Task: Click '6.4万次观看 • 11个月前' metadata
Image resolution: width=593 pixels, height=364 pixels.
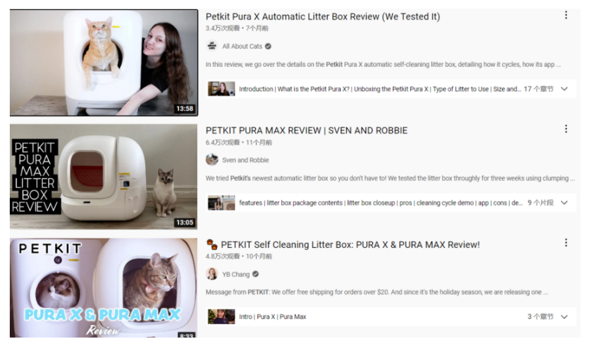Action: click(239, 143)
